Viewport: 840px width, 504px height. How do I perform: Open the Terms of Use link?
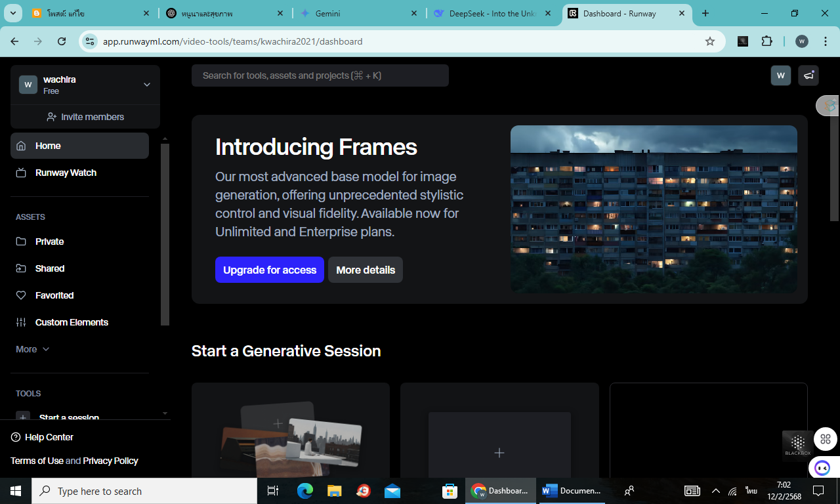tap(37, 461)
